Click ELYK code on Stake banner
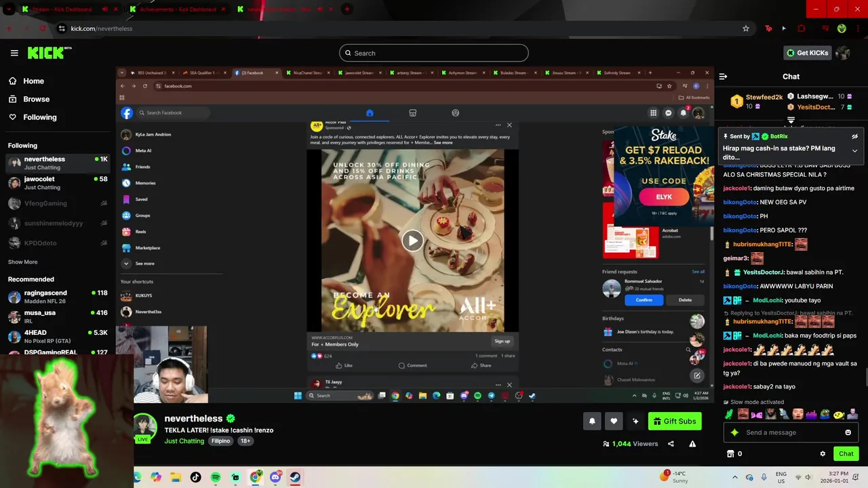The height and width of the screenshot is (488, 868). tap(664, 197)
